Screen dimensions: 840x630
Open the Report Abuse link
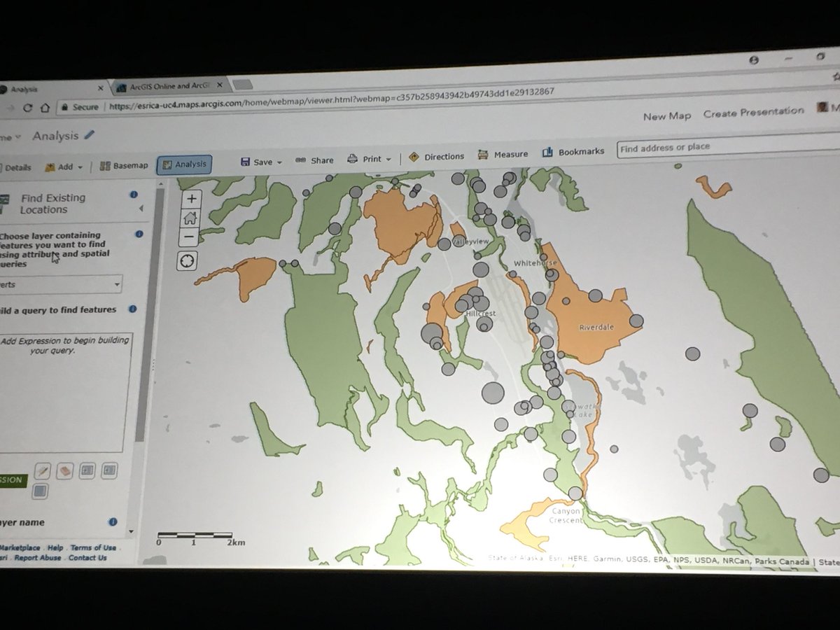[x=38, y=558]
